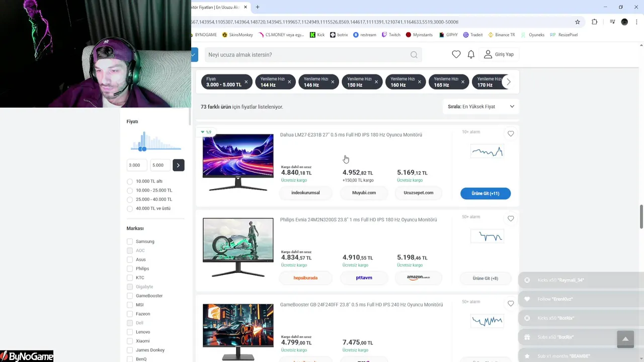Open the restream bookmark
644x362 pixels.
[365, 35]
